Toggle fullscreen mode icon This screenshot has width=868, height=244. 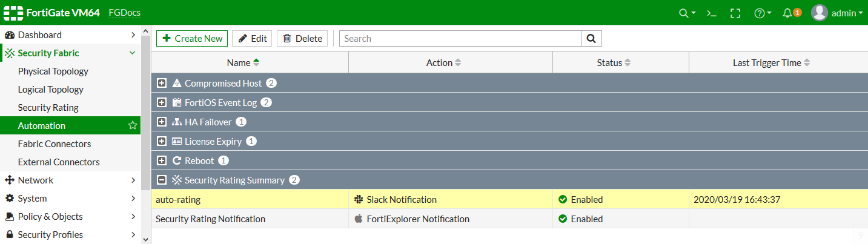(x=735, y=13)
